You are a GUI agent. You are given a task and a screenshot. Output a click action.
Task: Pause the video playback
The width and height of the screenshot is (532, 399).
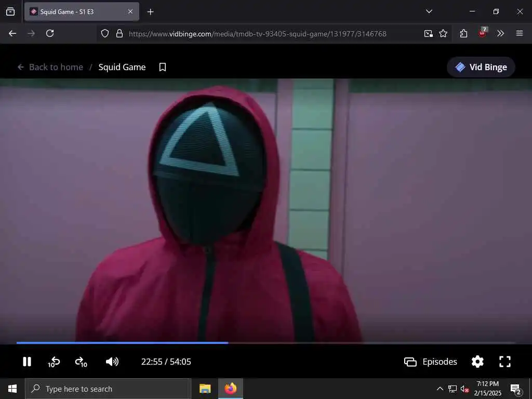pos(27,362)
